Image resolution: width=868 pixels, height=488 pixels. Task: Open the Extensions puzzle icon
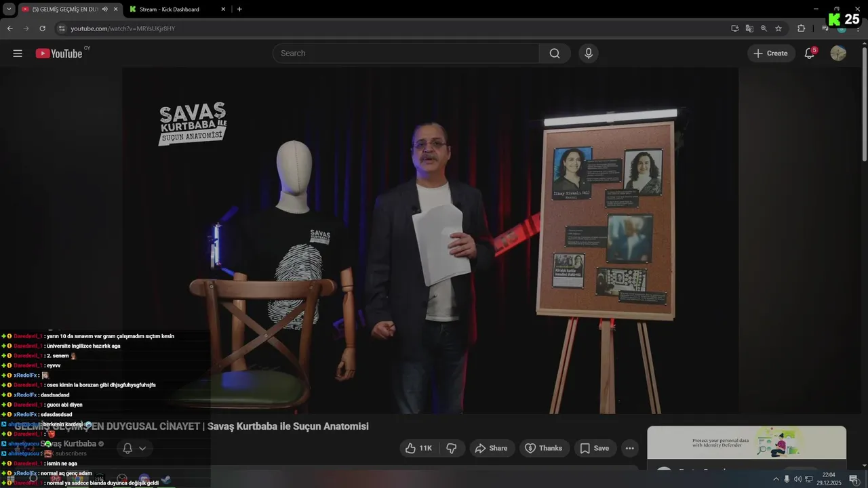(x=801, y=28)
